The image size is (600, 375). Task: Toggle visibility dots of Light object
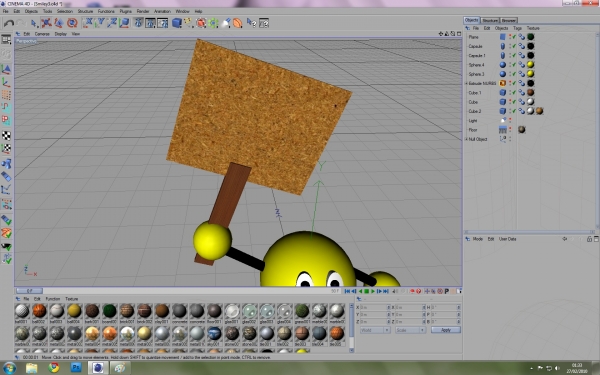[x=510, y=121]
